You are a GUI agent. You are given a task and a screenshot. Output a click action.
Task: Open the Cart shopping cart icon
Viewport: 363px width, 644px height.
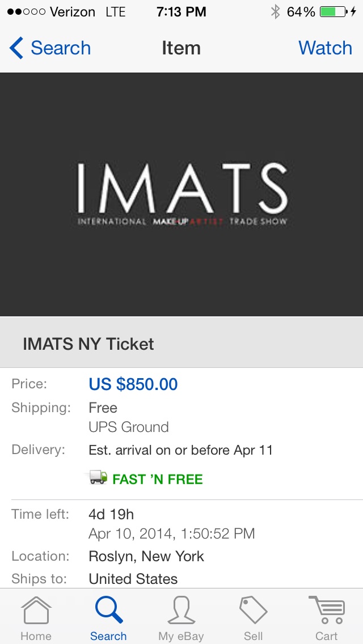326,610
